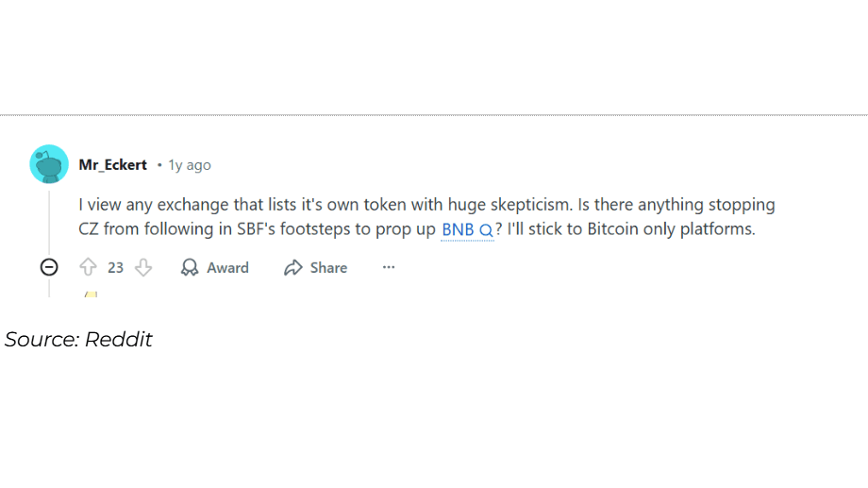Click the magnifier icon beside BNB

(x=487, y=230)
